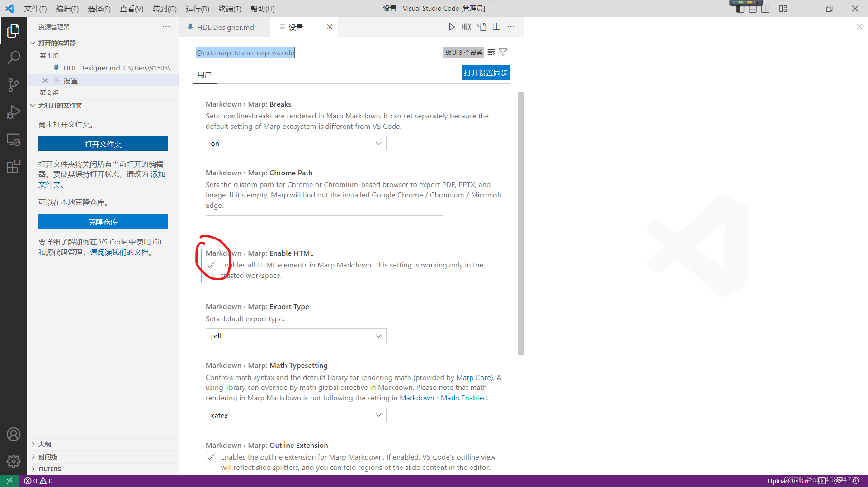Screen dimensions: 868x488
Task: Open the Export Type pdf dropdown
Action: (x=296, y=336)
